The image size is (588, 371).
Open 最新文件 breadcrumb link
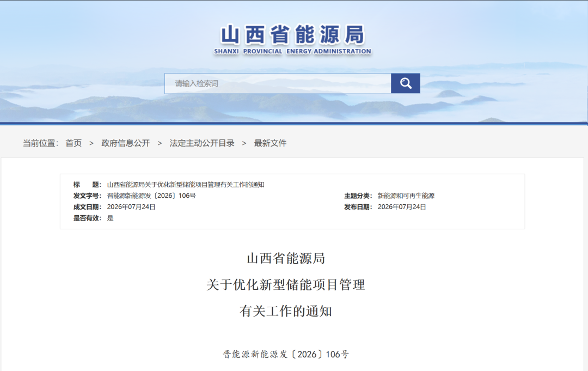click(270, 143)
